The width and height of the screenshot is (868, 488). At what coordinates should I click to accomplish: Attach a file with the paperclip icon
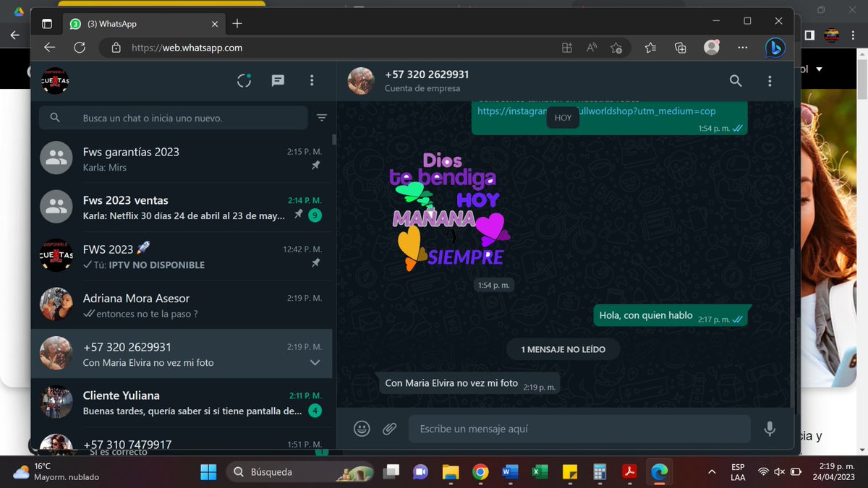tap(390, 429)
